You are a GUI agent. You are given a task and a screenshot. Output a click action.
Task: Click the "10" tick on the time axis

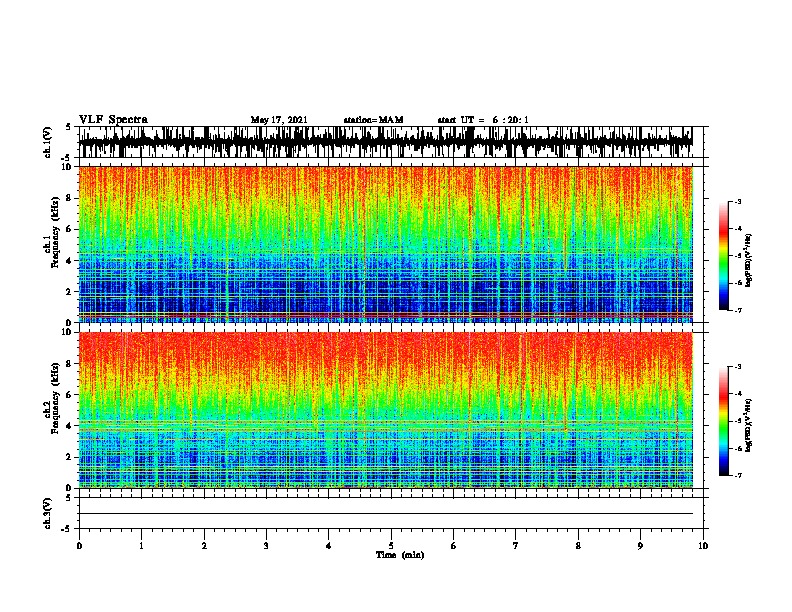pos(703,545)
